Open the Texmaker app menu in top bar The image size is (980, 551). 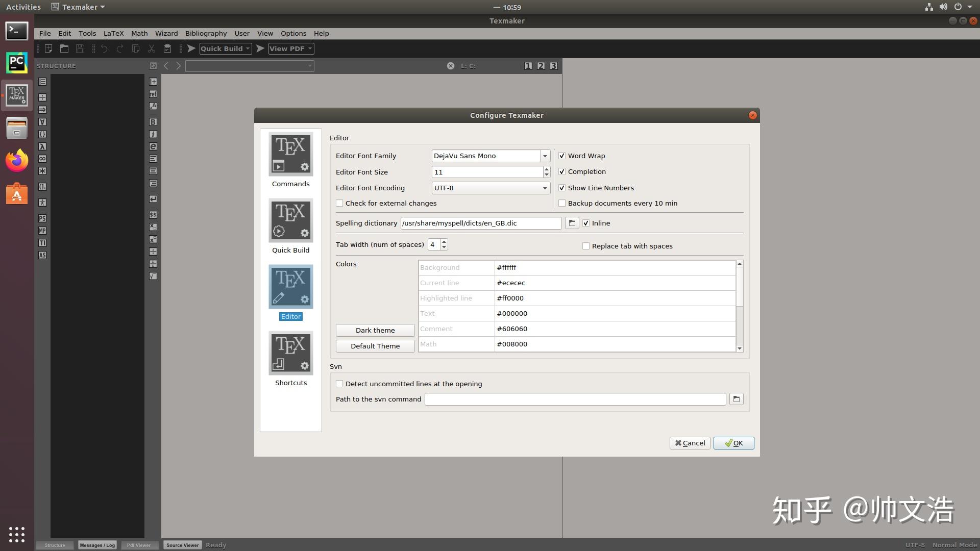79,7
